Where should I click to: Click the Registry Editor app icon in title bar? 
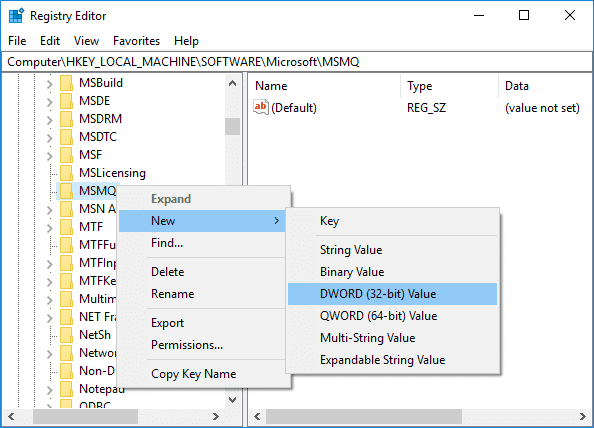16,16
